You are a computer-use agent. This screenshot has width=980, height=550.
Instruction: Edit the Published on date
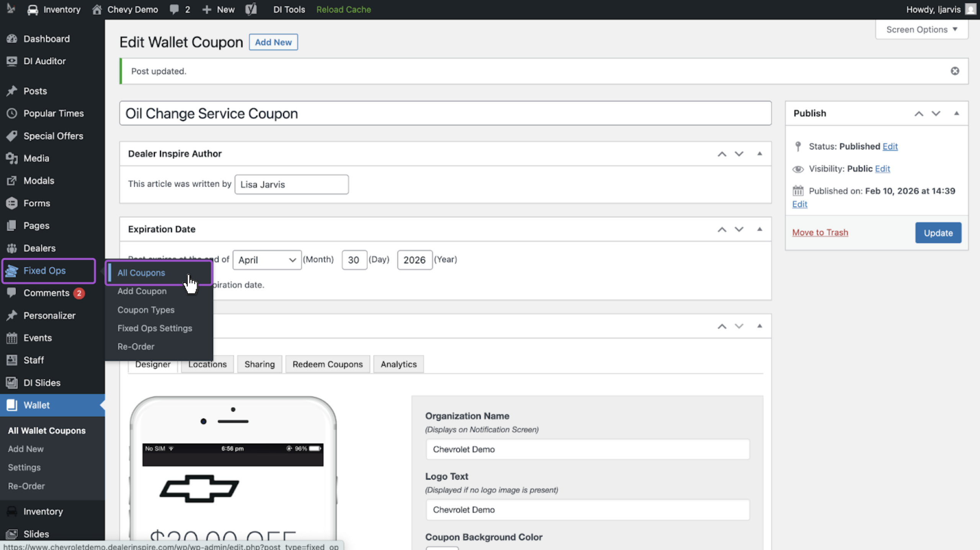(800, 204)
